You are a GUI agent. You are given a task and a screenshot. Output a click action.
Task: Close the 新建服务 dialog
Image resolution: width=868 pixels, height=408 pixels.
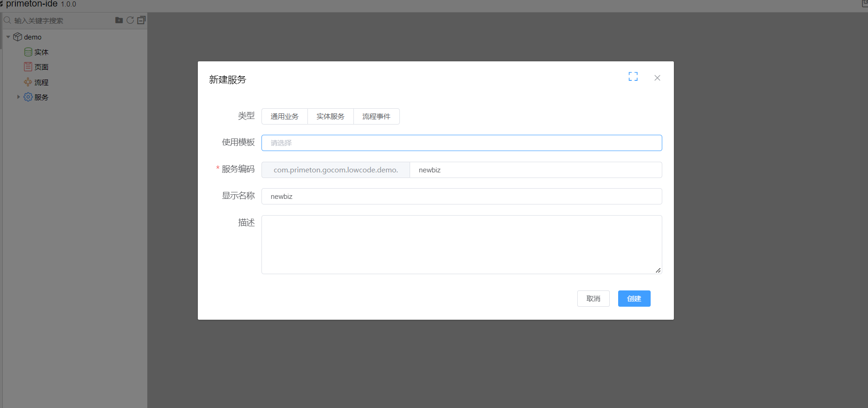657,78
